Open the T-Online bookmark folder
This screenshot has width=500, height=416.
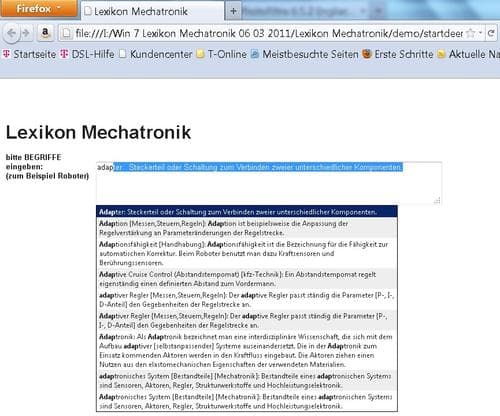(222, 54)
